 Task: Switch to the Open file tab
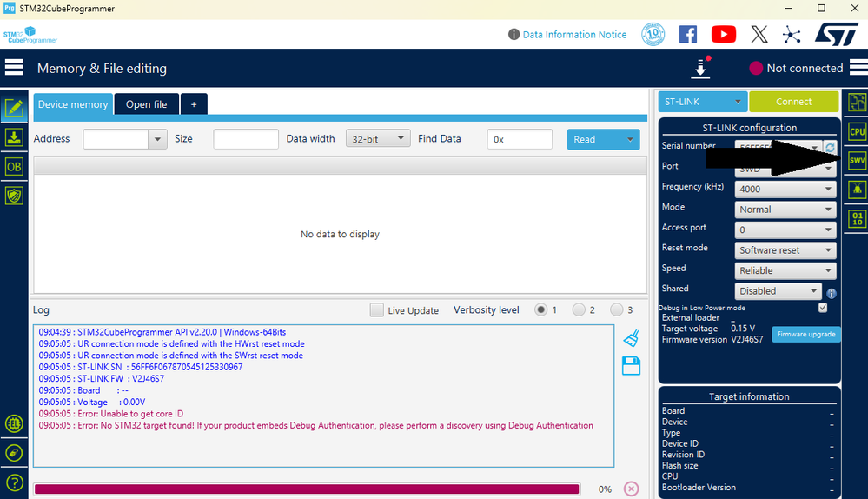pyautogui.click(x=147, y=104)
